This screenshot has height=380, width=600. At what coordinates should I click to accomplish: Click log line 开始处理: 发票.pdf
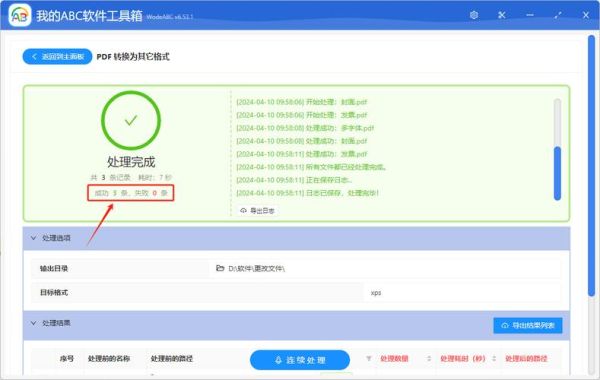coord(302,115)
